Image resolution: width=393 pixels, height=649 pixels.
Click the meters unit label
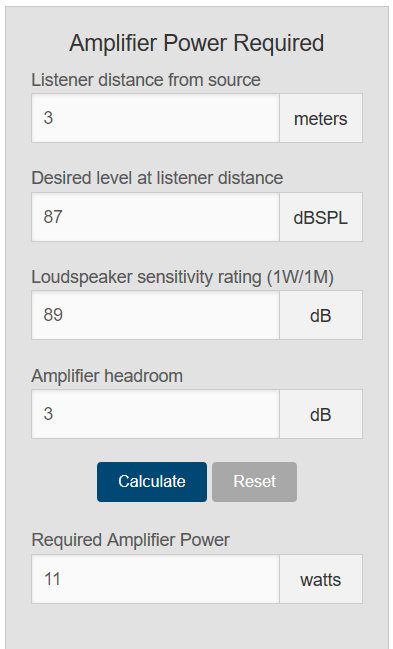[321, 118]
